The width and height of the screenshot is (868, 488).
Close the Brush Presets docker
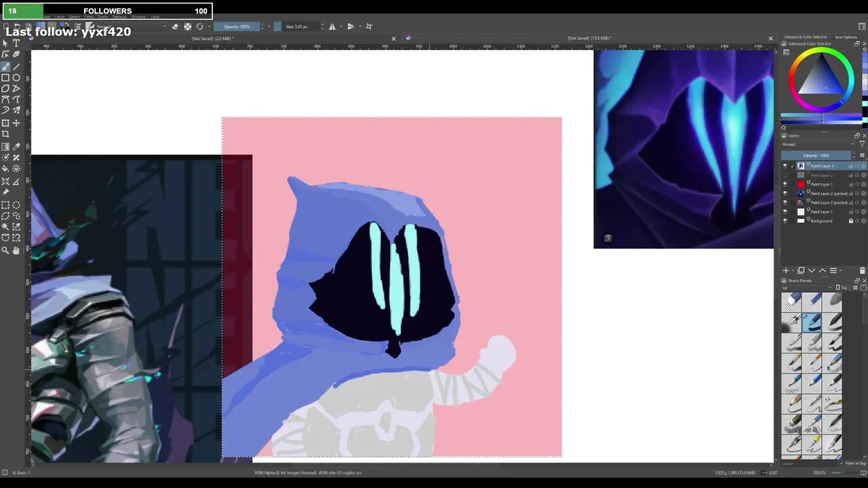tap(864, 281)
